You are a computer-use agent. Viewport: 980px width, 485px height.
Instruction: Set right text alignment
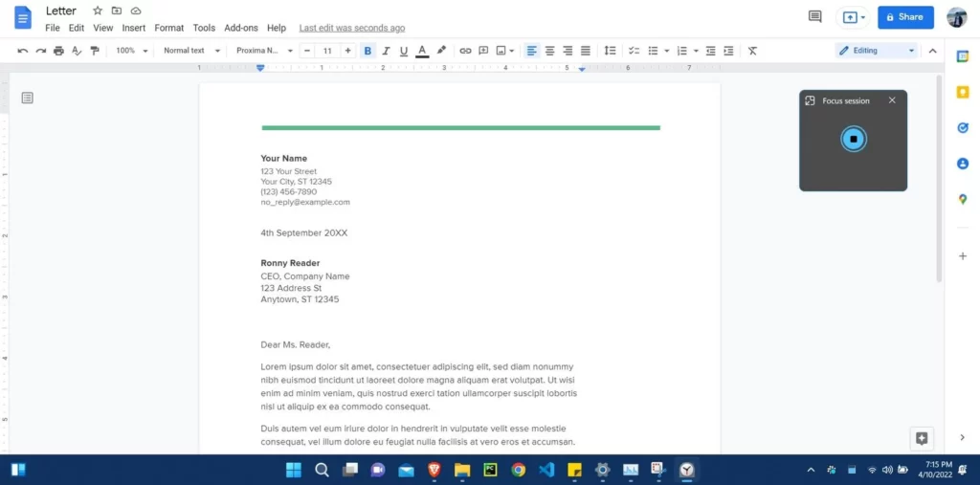[568, 51]
